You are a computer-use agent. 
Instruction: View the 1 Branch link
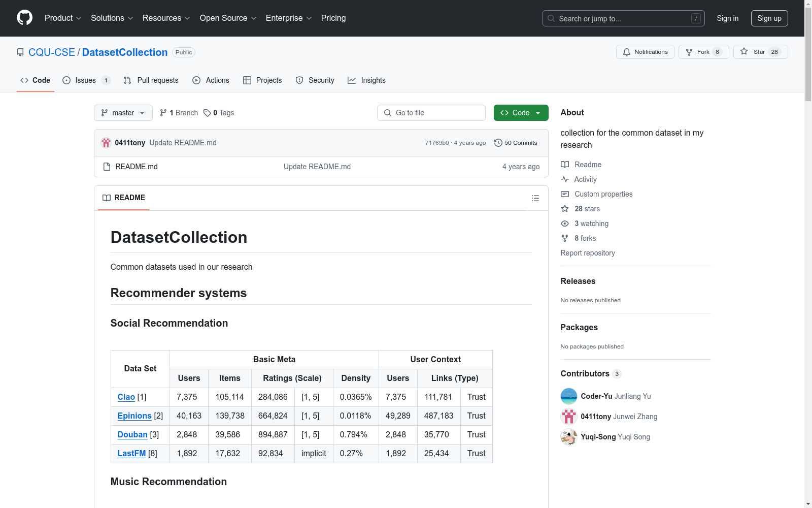[x=179, y=113]
